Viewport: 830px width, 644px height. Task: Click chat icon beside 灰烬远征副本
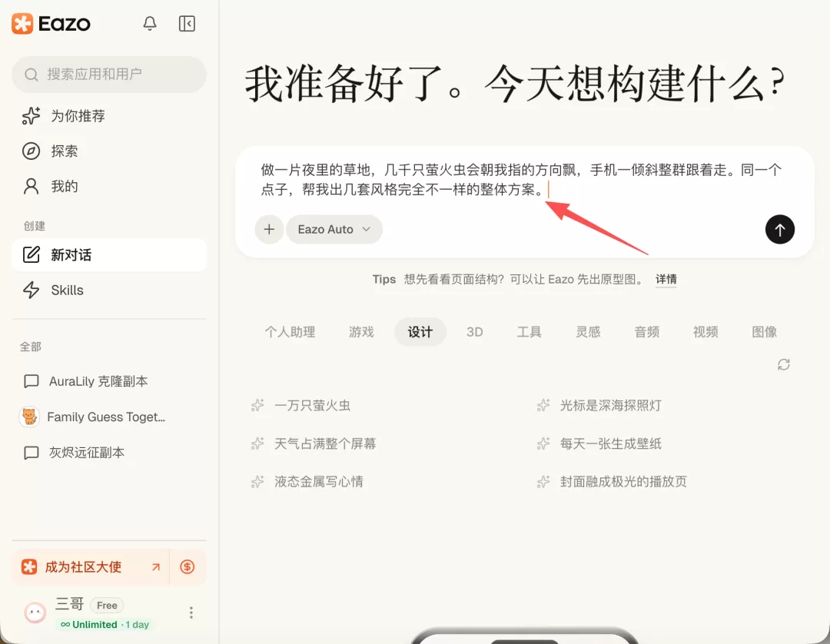(x=32, y=453)
